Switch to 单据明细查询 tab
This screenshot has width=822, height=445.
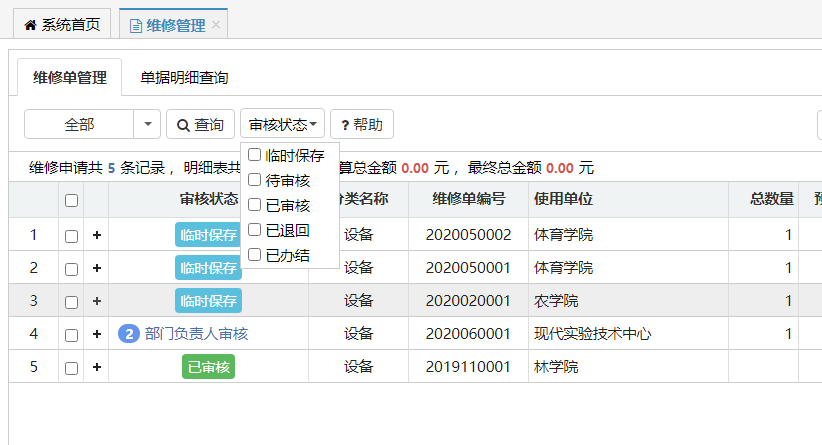[184, 77]
